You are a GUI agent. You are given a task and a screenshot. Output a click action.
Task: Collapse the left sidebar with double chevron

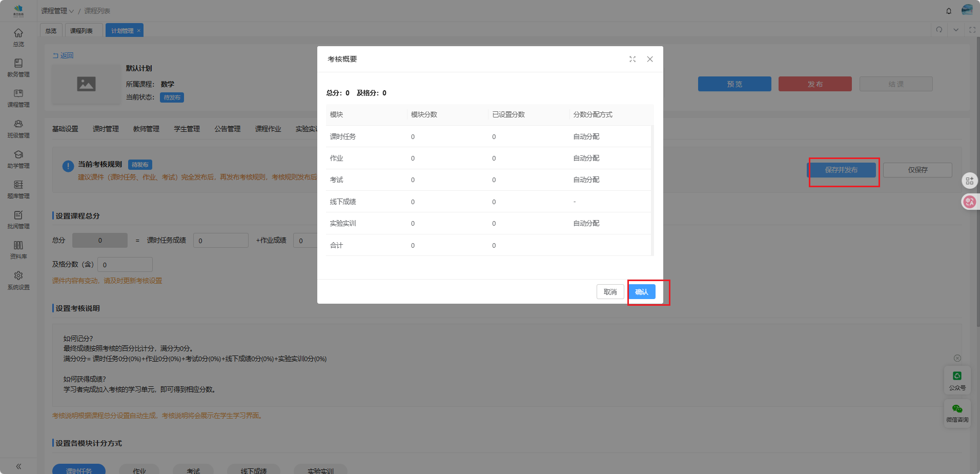18,466
